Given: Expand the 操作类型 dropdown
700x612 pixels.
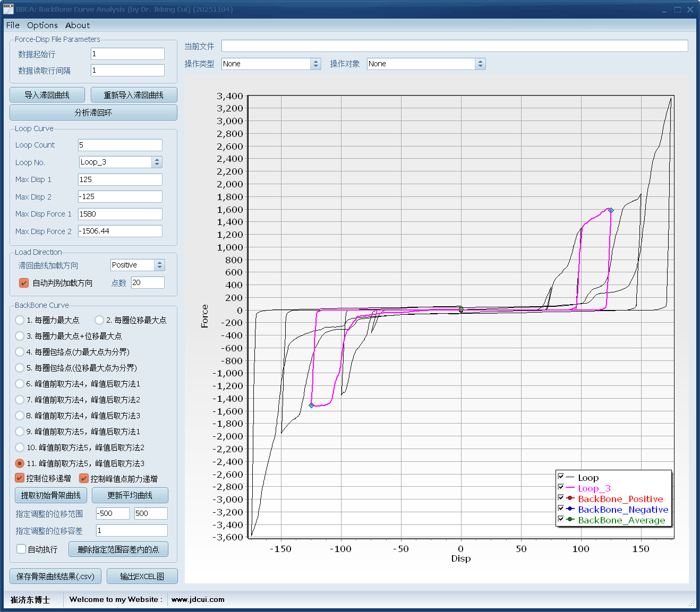Looking at the screenshot, I should 315,64.
